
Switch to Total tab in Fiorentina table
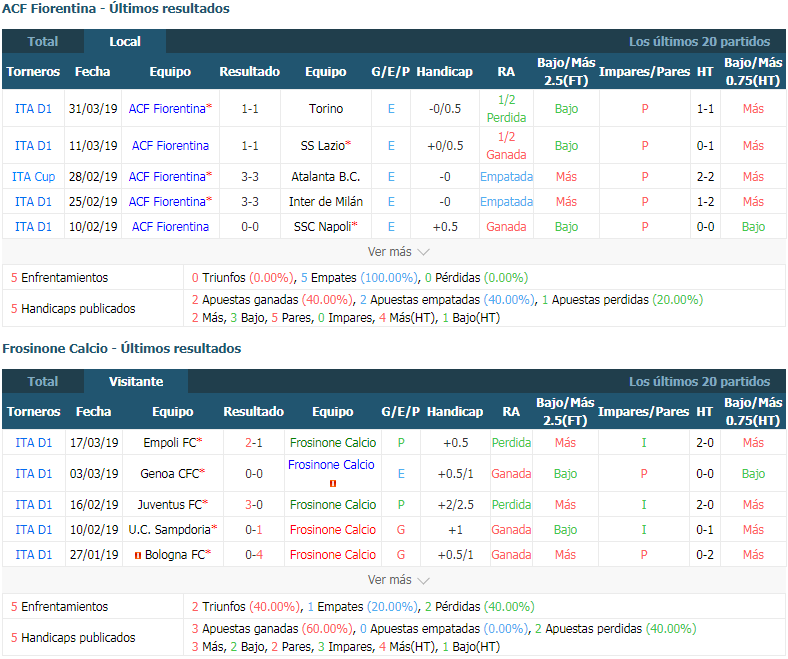point(43,41)
